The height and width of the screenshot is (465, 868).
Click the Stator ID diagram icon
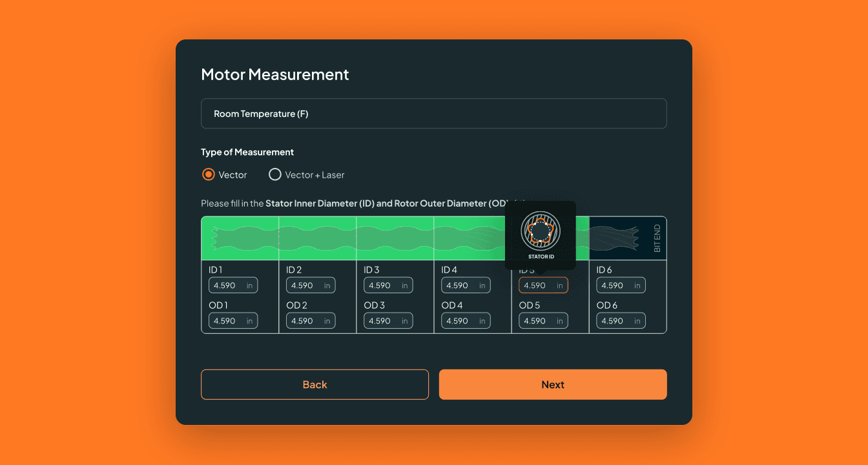click(x=541, y=231)
